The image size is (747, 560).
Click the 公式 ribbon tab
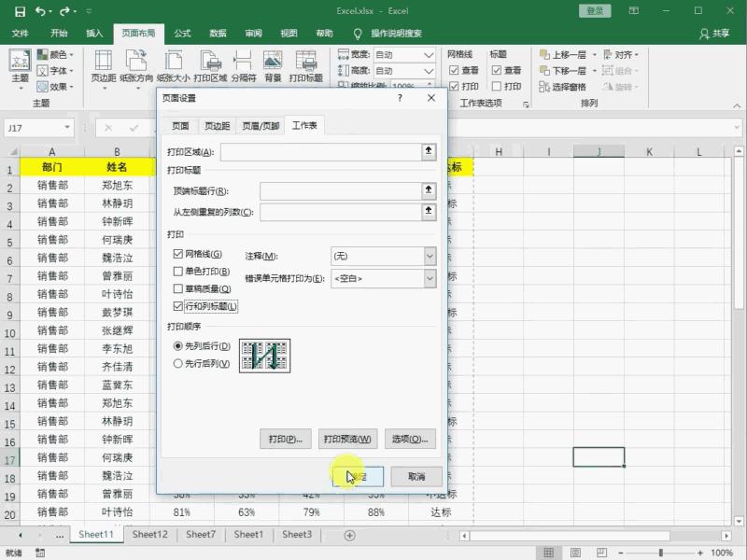tap(181, 33)
